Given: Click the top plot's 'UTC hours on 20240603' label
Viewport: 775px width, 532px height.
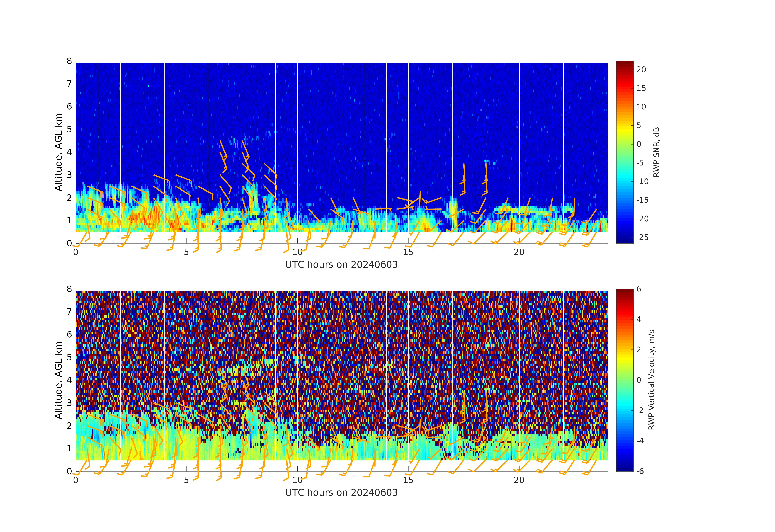Looking at the screenshot, I should point(341,265).
